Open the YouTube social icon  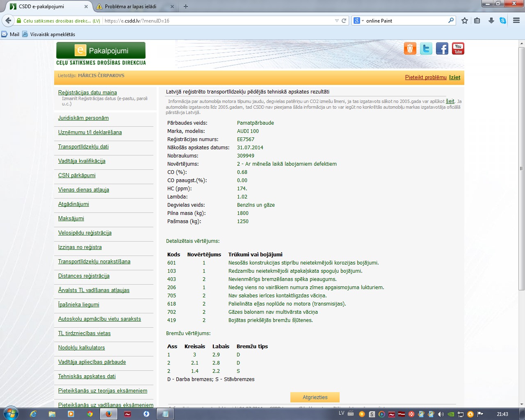(x=458, y=49)
